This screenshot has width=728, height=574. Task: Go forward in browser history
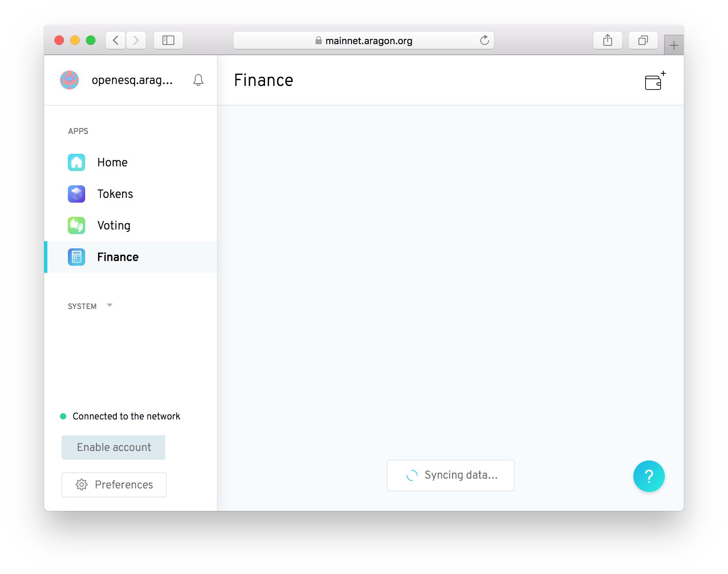click(x=136, y=40)
